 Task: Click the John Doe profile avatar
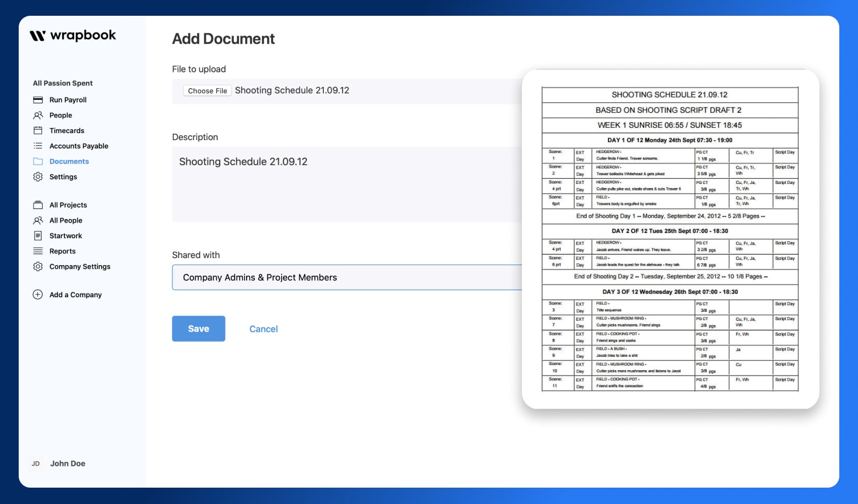36,463
